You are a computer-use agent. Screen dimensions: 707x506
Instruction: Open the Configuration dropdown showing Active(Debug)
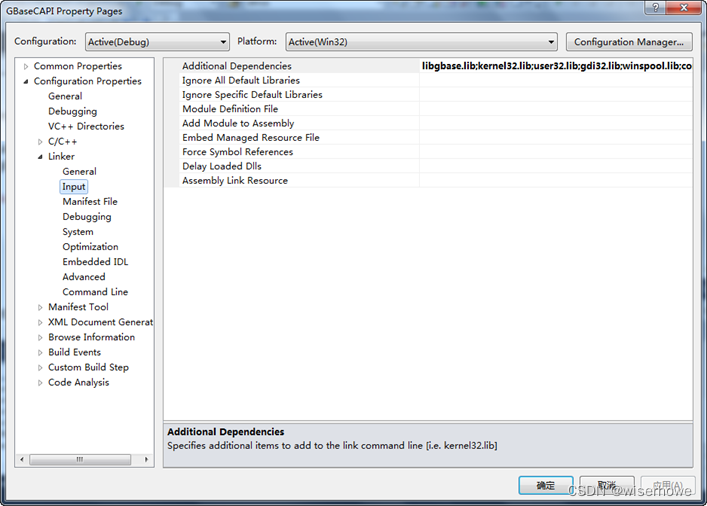[x=157, y=42]
